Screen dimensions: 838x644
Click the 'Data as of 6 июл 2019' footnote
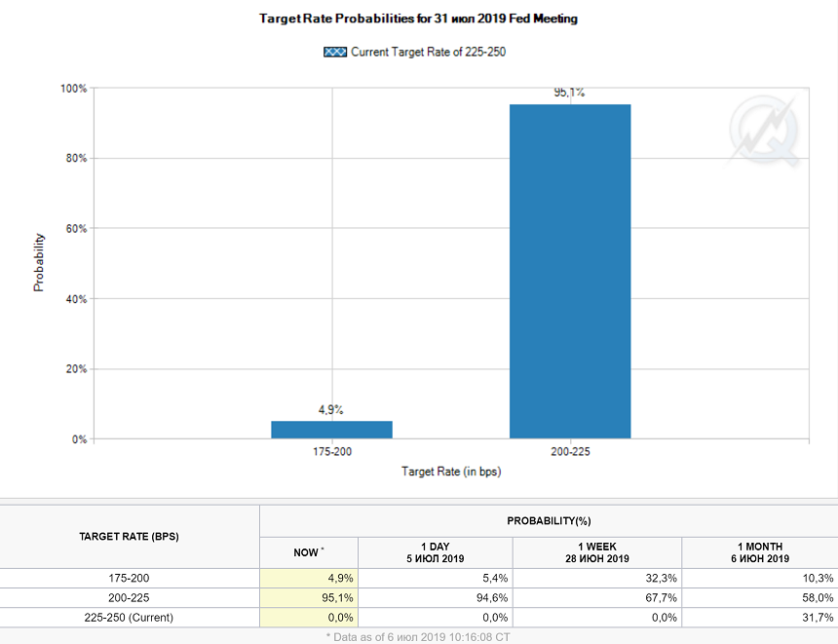tap(417, 636)
